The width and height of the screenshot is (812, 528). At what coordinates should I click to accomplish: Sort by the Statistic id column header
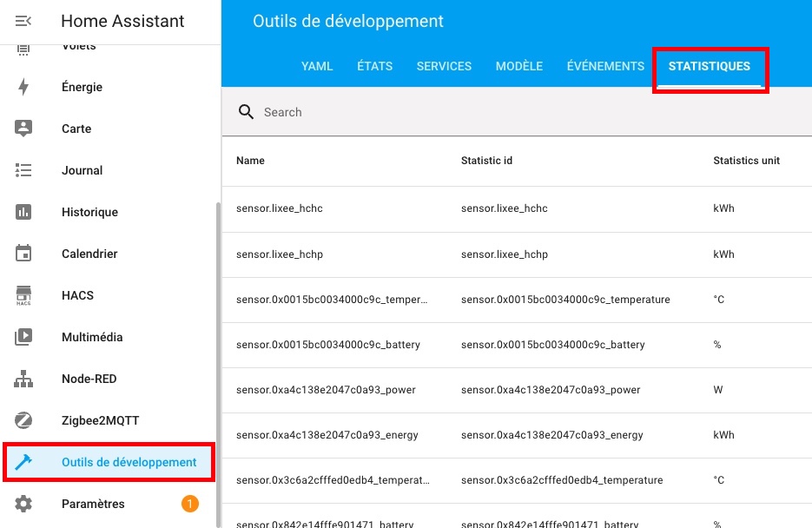click(x=487, y=161)
